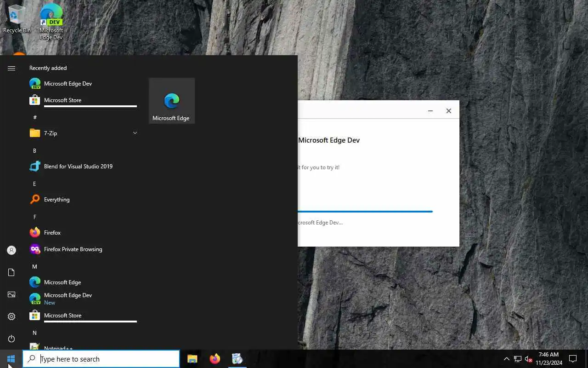Launch the Everything search app
Screen dimensions: 588x368
click(83, 200)
